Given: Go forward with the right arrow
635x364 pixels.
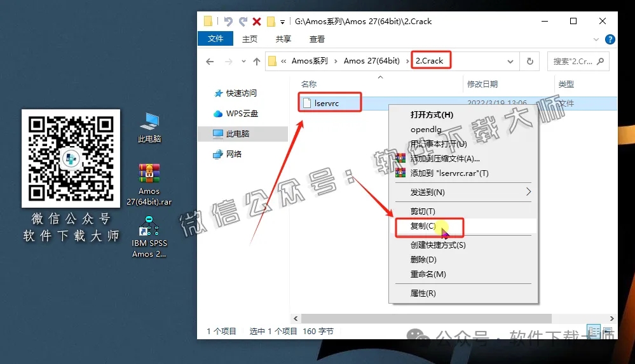Looking at the screenshot, I should (229, 62).
